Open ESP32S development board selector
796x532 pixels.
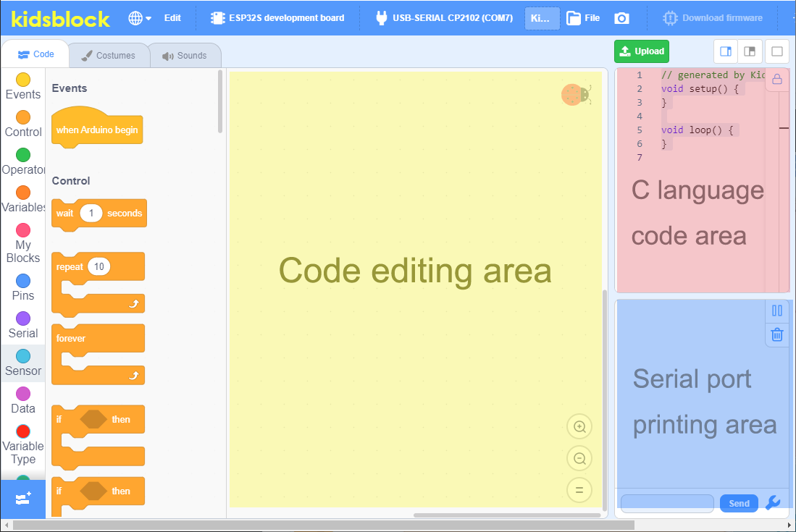click(x=277, y=18)
